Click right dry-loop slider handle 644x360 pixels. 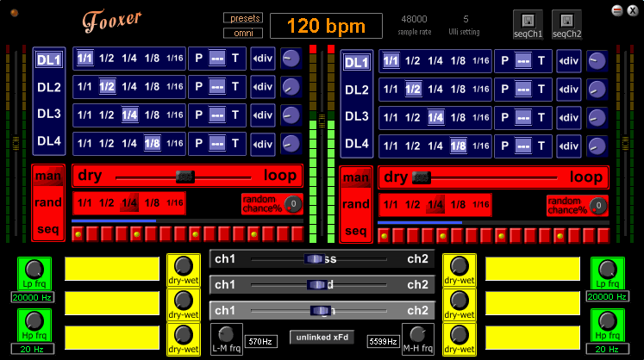click(422, 177)
